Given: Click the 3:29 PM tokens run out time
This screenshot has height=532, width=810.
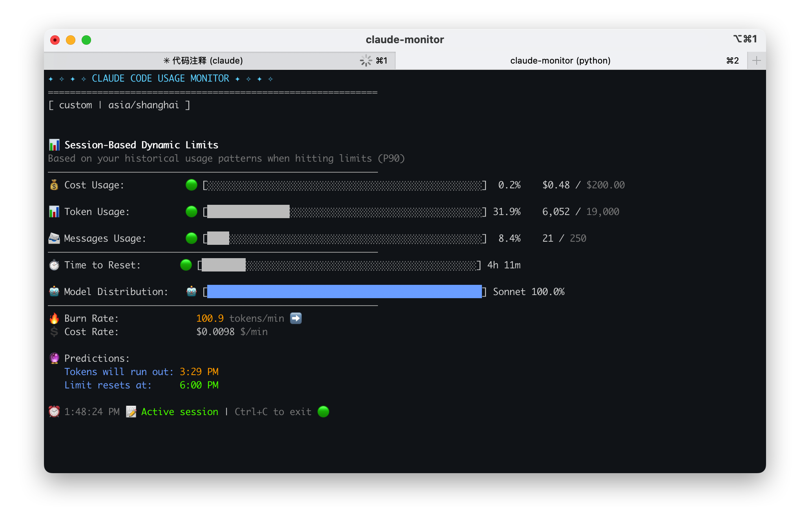Looking at the screenshot, I should click(x=199, y=372).
